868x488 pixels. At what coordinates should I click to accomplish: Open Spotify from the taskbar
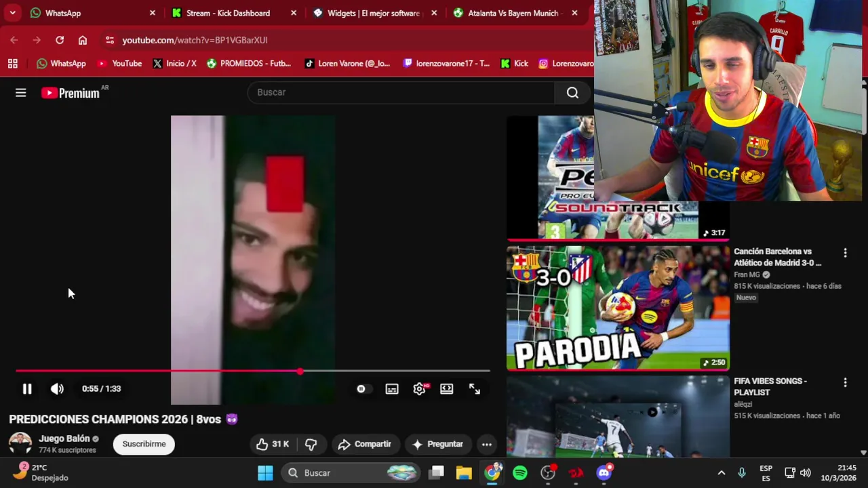(520, 473)
